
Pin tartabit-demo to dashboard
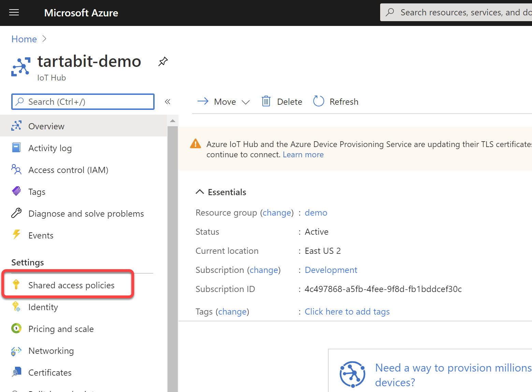tap(163, 62)
